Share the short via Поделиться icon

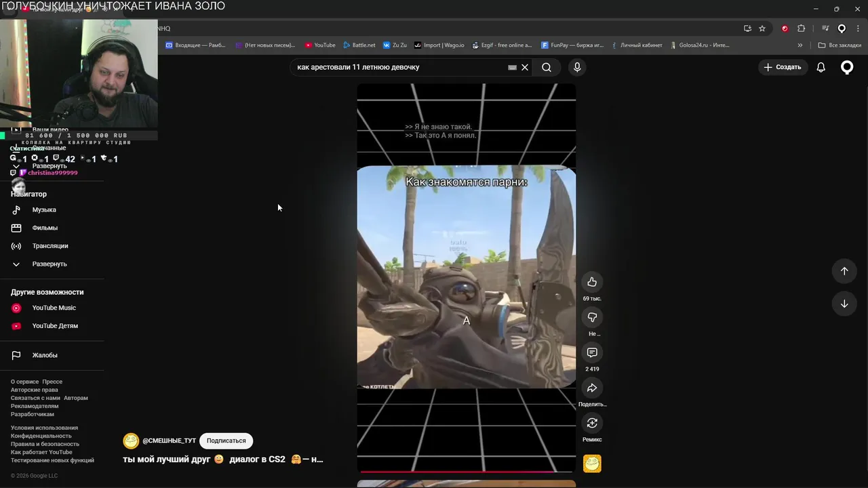pos(592,388)
